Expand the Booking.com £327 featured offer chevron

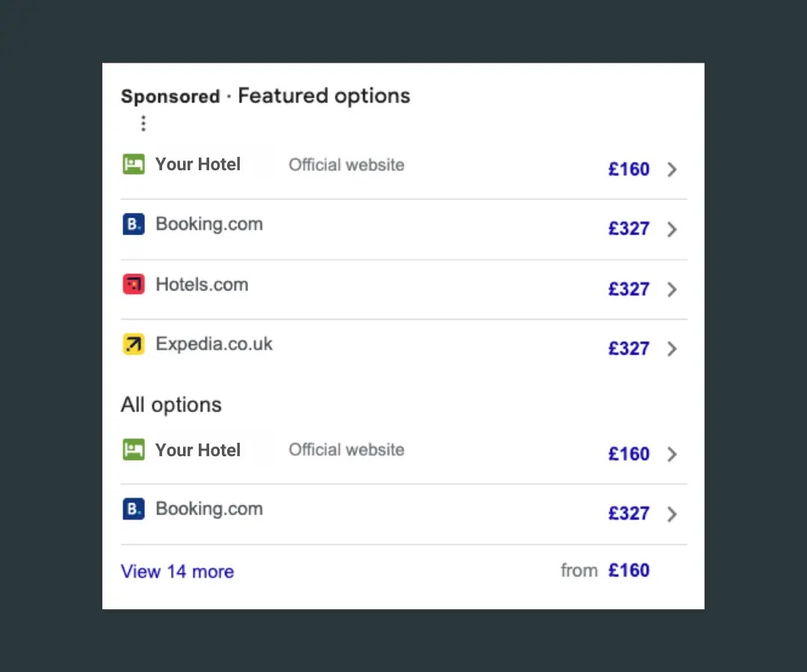pos(672,229)
